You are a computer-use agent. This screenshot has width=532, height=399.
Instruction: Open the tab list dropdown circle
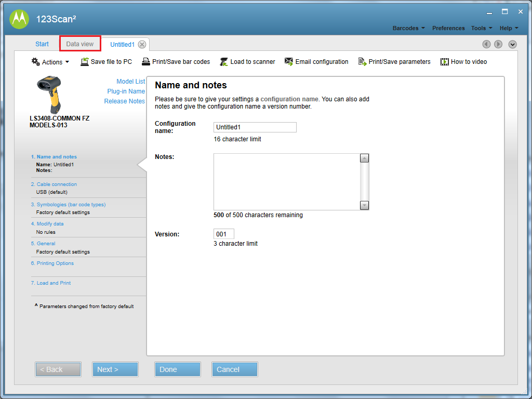[512, 45]
